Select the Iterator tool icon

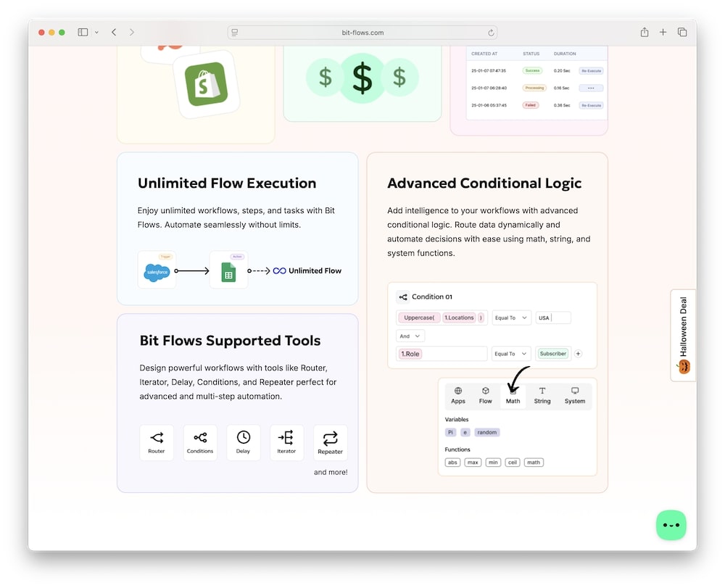point(287,442)
